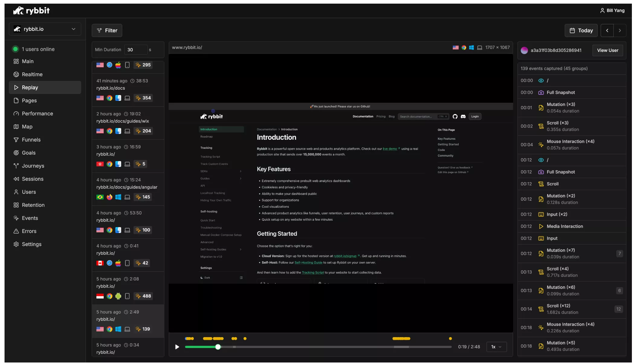634x364 pixels.
Task: Jump to the 00:12 Media Interaction event
Action: 572,226
